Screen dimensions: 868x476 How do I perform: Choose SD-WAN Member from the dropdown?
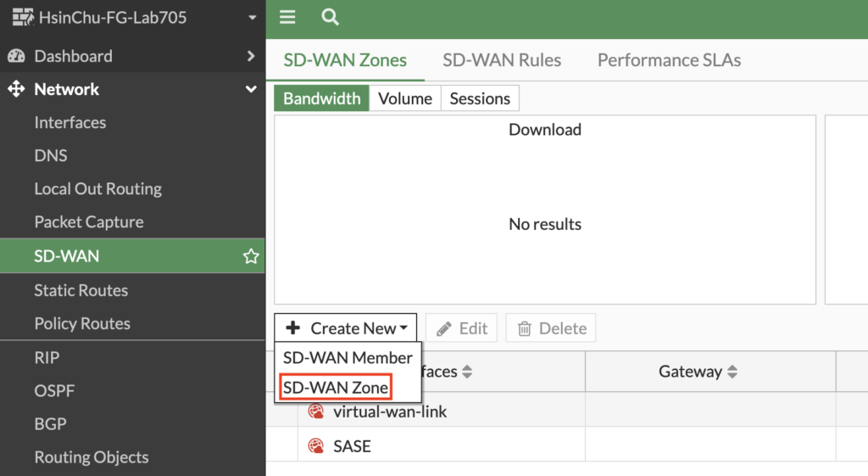pyautogui.click(x=348, y=357)
